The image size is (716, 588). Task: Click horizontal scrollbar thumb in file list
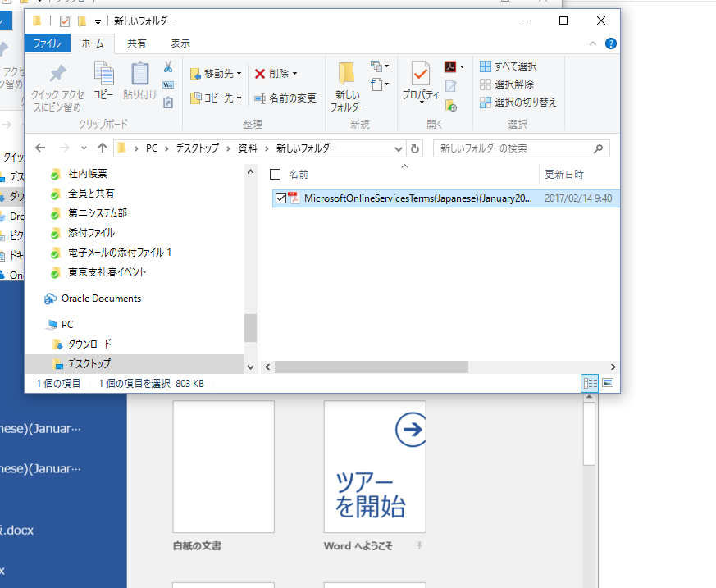pos(372,367)
